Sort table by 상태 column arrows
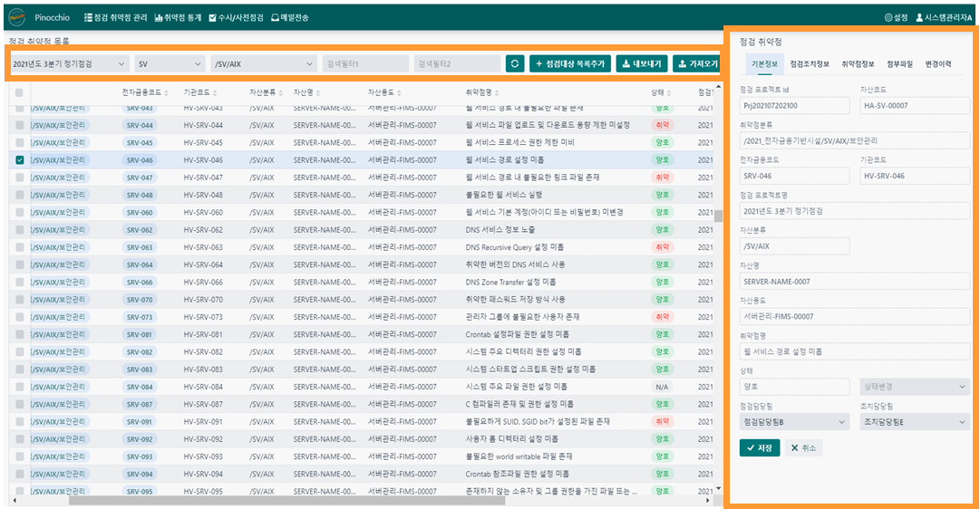The width and height of the screenshot is (980, 509). 672,92
